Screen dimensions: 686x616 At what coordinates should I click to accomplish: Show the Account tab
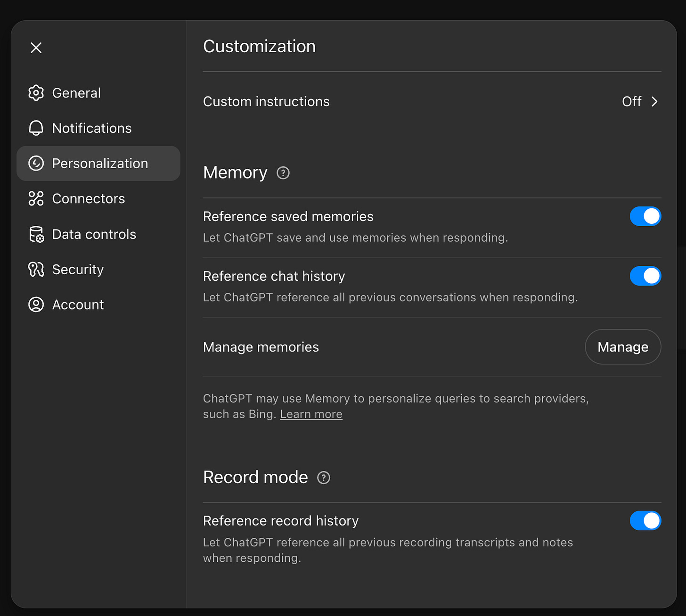pos(98,305)
